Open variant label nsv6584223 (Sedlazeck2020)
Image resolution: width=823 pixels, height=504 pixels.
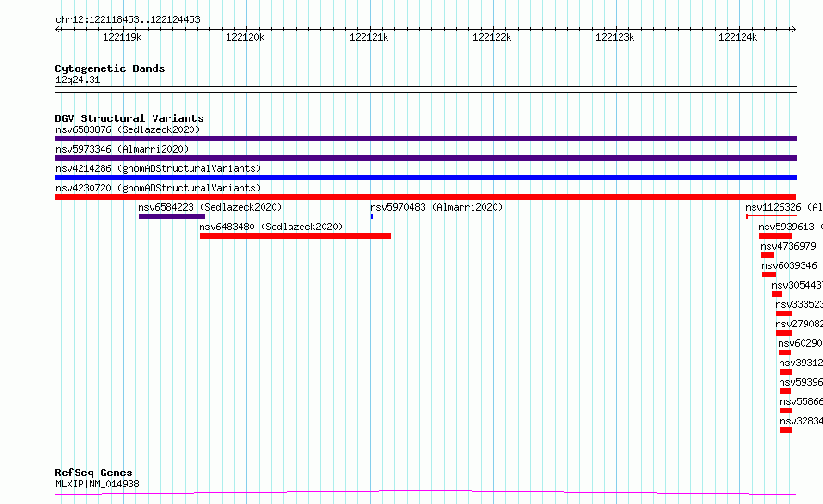(x=210, y=207)
